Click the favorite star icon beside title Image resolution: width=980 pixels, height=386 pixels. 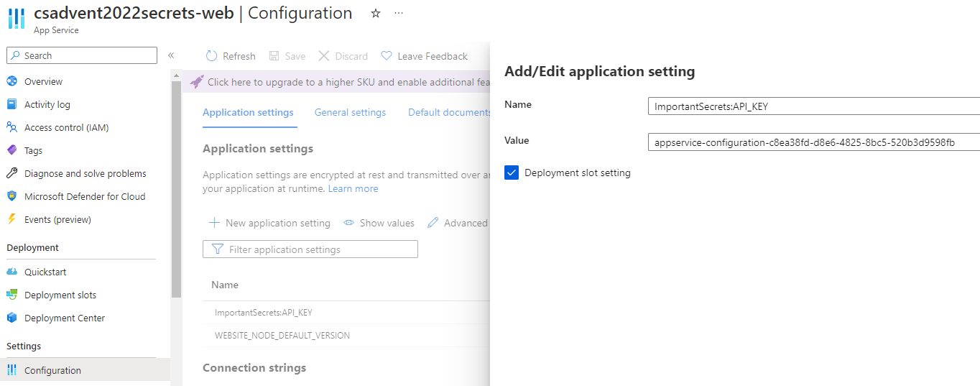tap(375, 14)
